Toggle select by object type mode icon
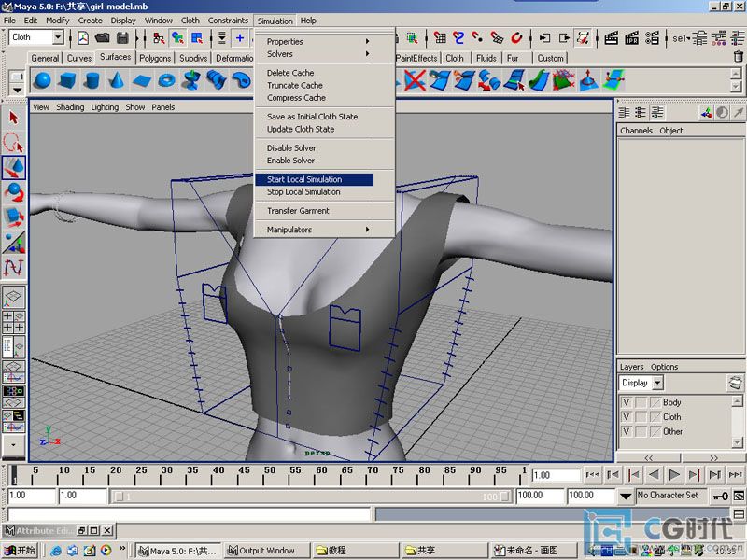 (x=177, y=37)
